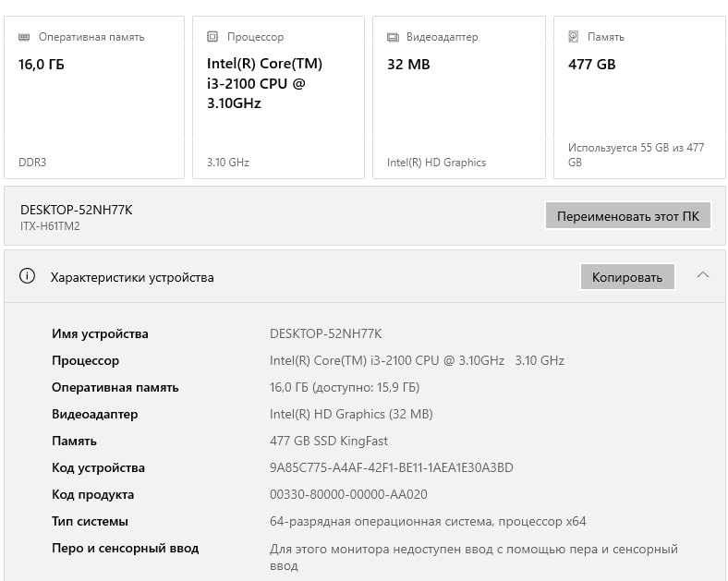Screen dimensions: 728x581
Task: Click the Тип системы label
Action: [90, 522]
